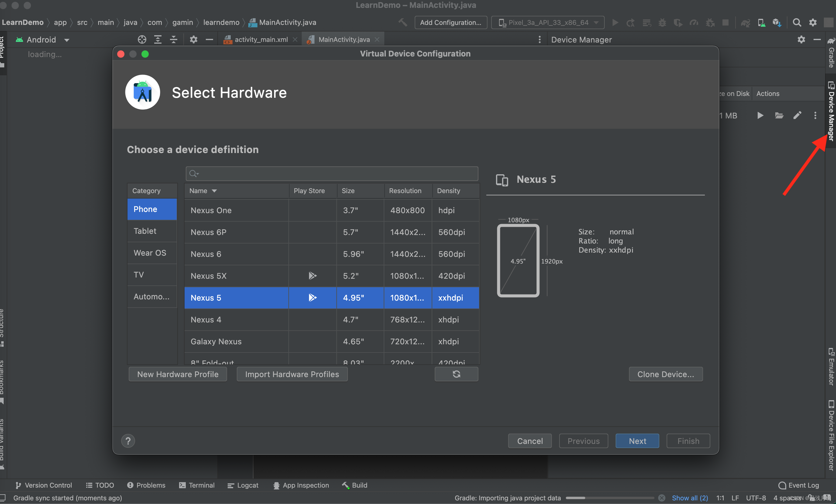The width and height of the screenshot is (836, 504).
Task: Select the Nexus 6 device row
Action: (332, 254)
